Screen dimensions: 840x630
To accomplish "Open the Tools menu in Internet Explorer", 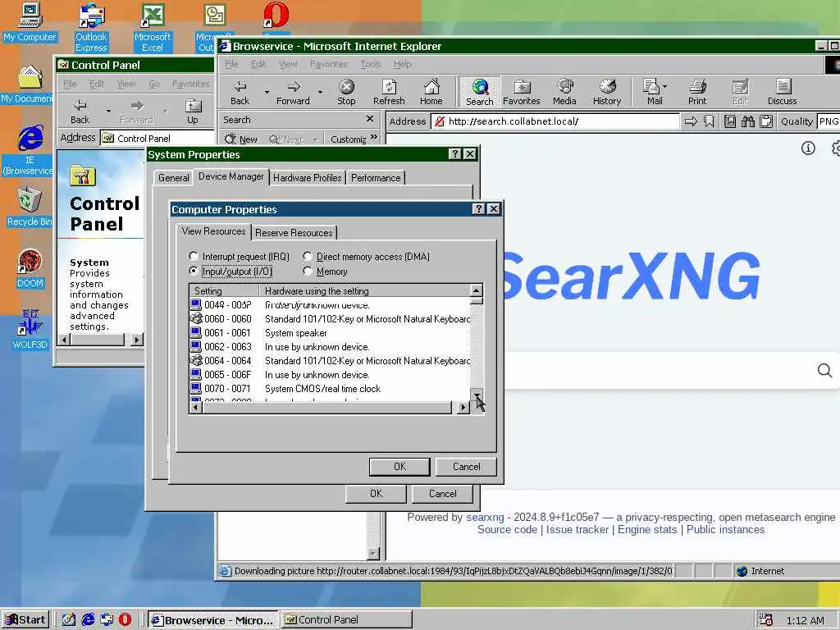I will 370,64.
